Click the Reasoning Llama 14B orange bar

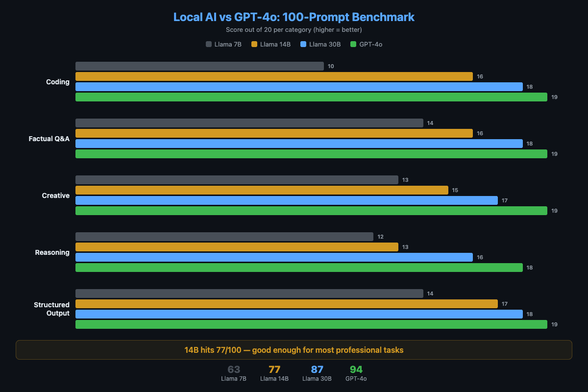pyautogui.click(x=237, y=247)
